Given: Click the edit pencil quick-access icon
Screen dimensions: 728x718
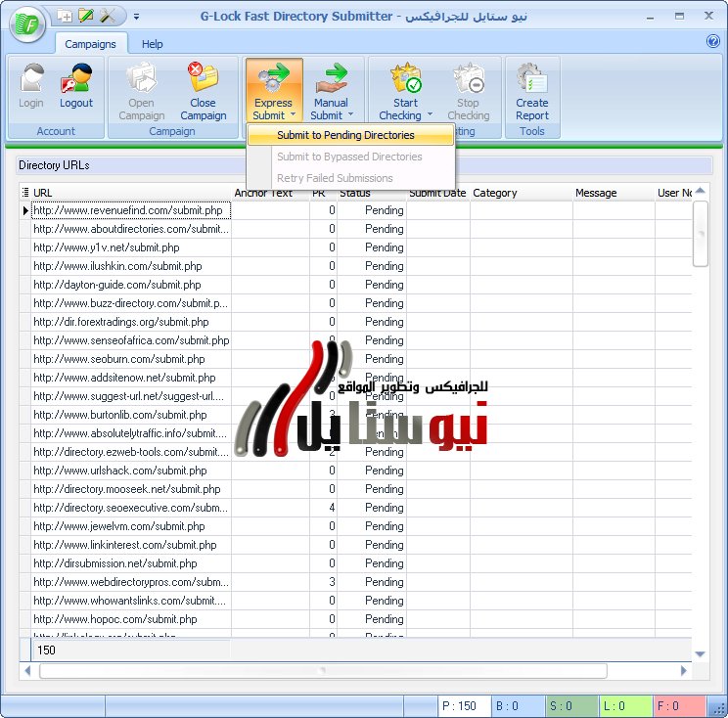Looking at the screenshot, I should pos(86,16).
